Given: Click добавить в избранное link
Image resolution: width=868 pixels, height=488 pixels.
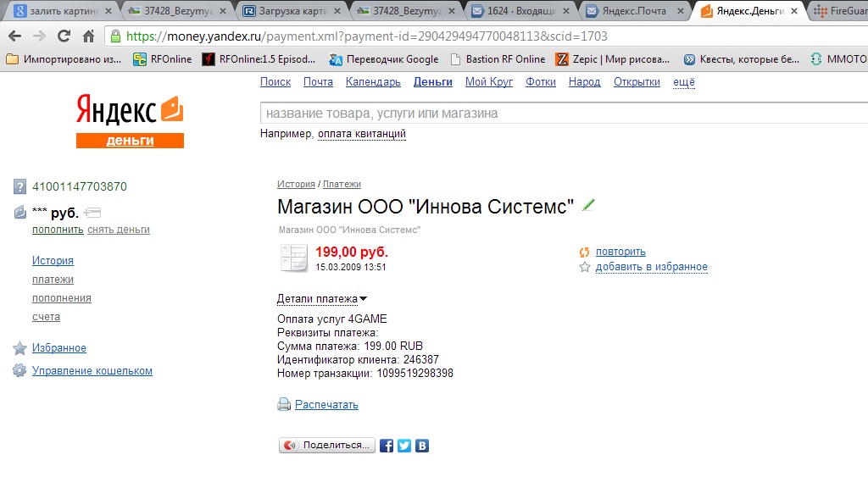Looking at the screenshot, I should pos(652,267).
